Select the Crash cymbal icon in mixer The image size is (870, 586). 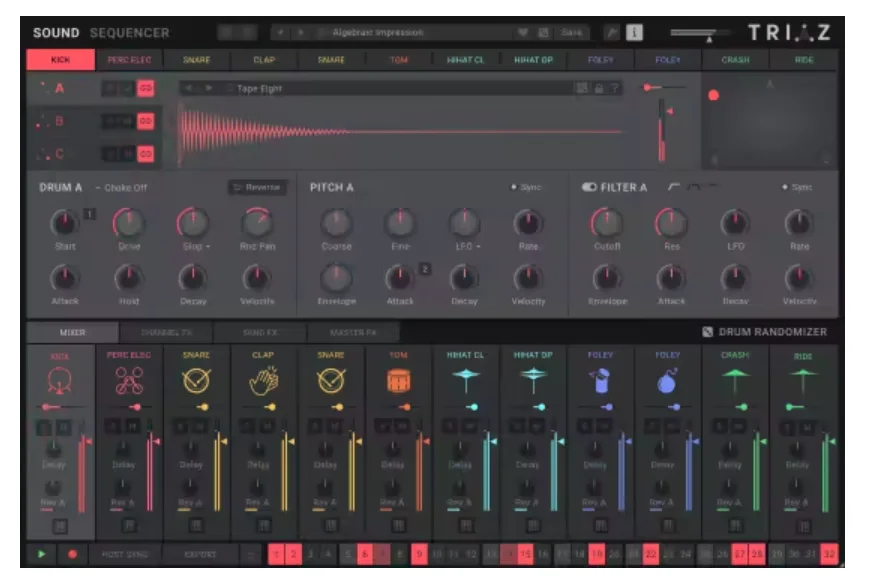tap(735, 381)
